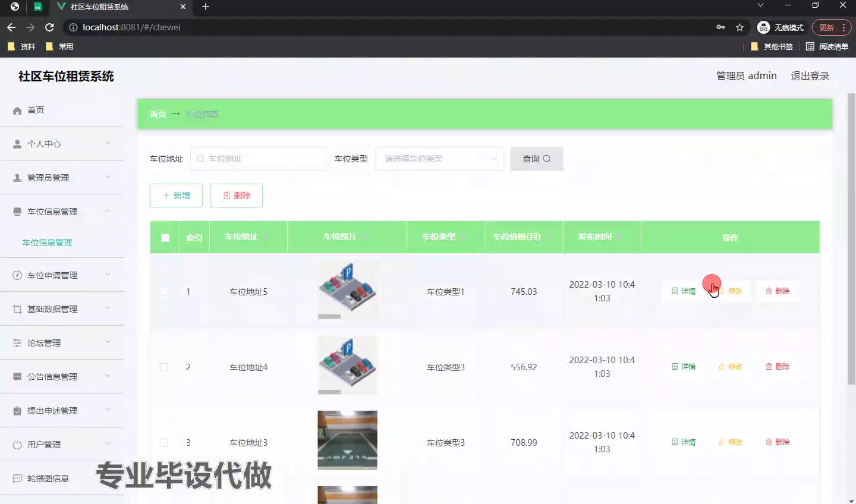Bookmark this page with the star icon
The width and height of the screenshot is (856, 504).
[x=739, y=27]
